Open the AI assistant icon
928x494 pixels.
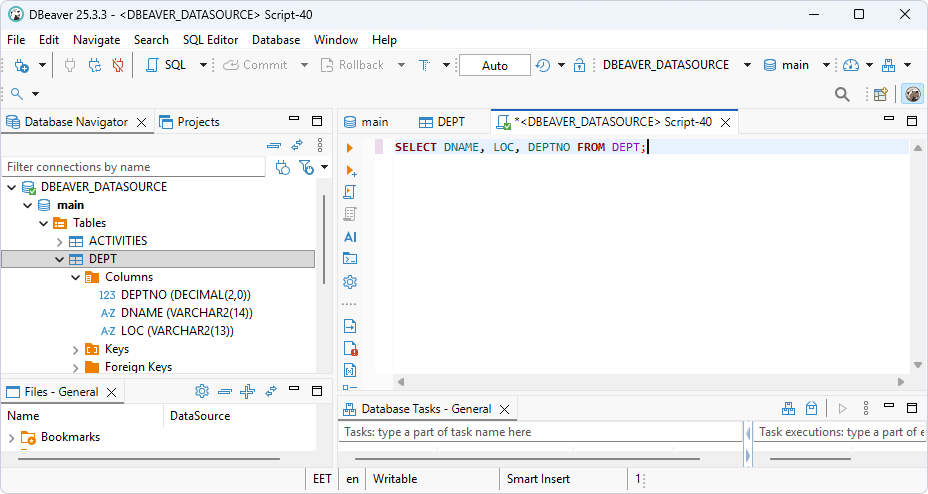click(x=350, y=237)
